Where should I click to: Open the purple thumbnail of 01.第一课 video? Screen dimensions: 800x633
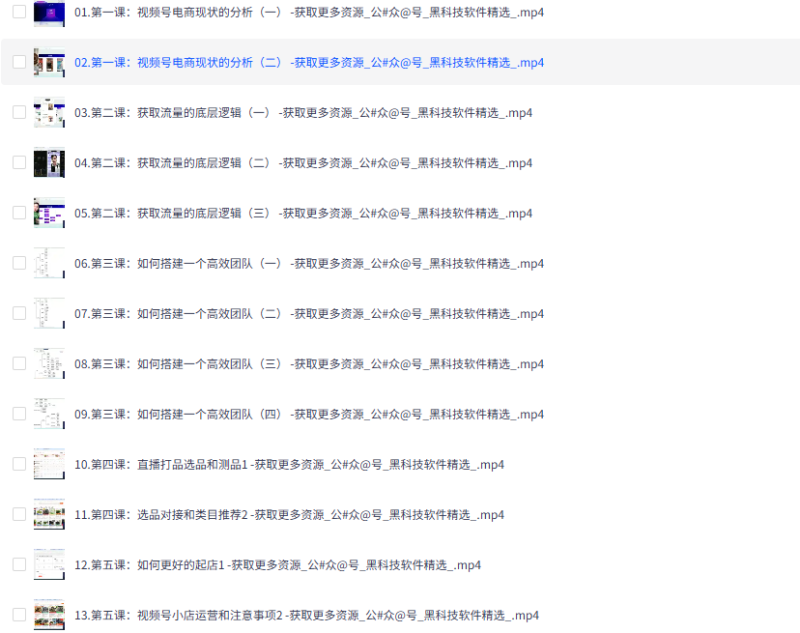pos(49,12)
